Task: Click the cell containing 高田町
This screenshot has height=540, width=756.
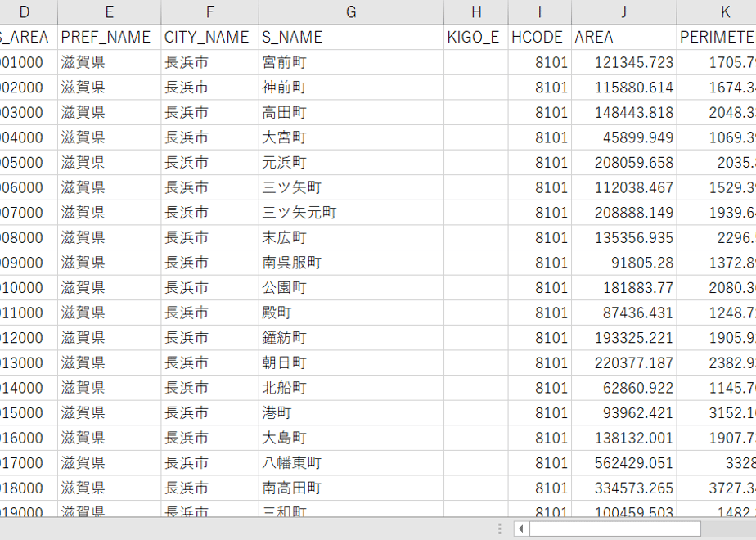Action: (351, 112)
